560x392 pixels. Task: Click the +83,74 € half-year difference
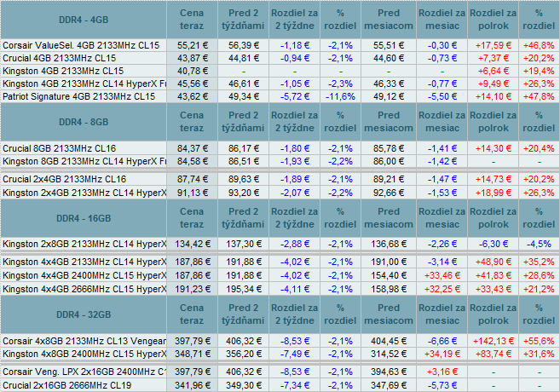click(x=494, y=355)
